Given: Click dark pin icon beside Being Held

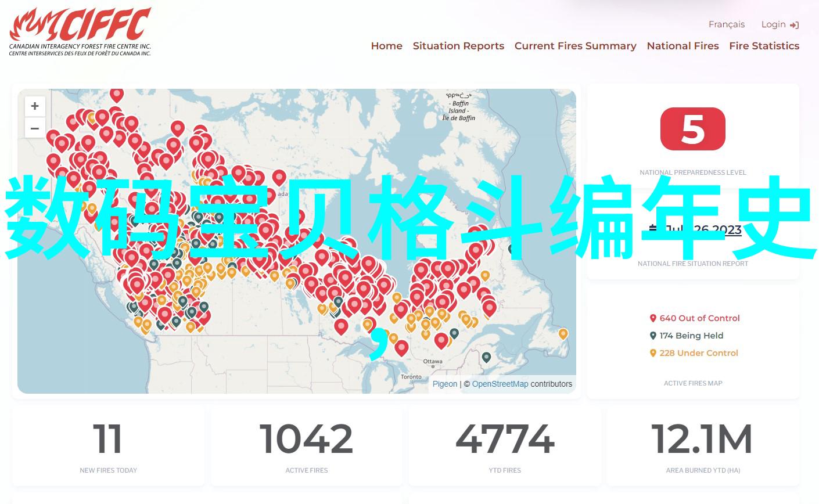Looking at the screenshot, I should click(653, 336).
